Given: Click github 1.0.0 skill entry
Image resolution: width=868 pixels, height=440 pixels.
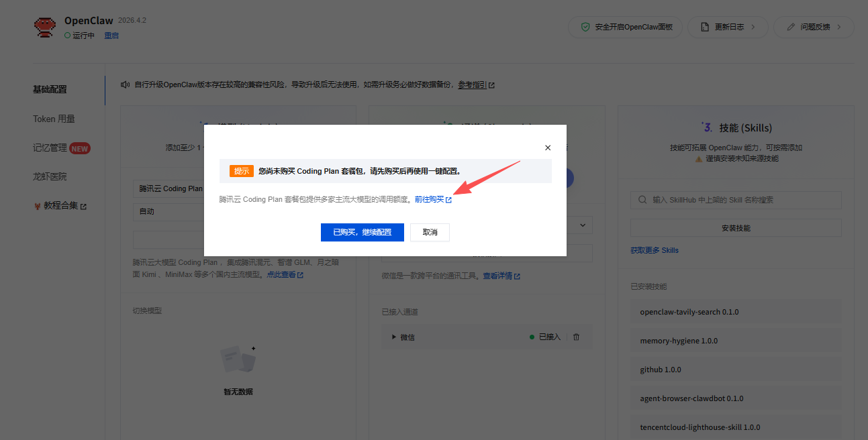Looking at the screenshot, I should coord(736,370).
